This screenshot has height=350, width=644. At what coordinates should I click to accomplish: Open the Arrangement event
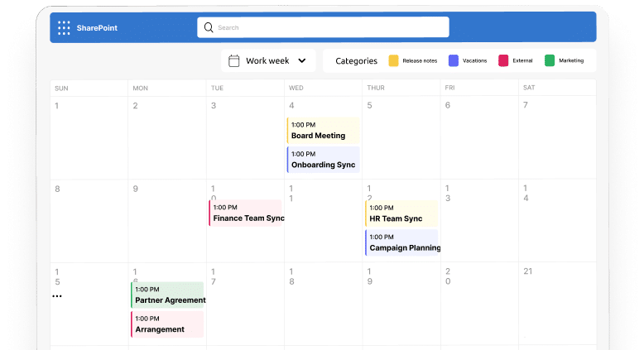pos(168,324)
